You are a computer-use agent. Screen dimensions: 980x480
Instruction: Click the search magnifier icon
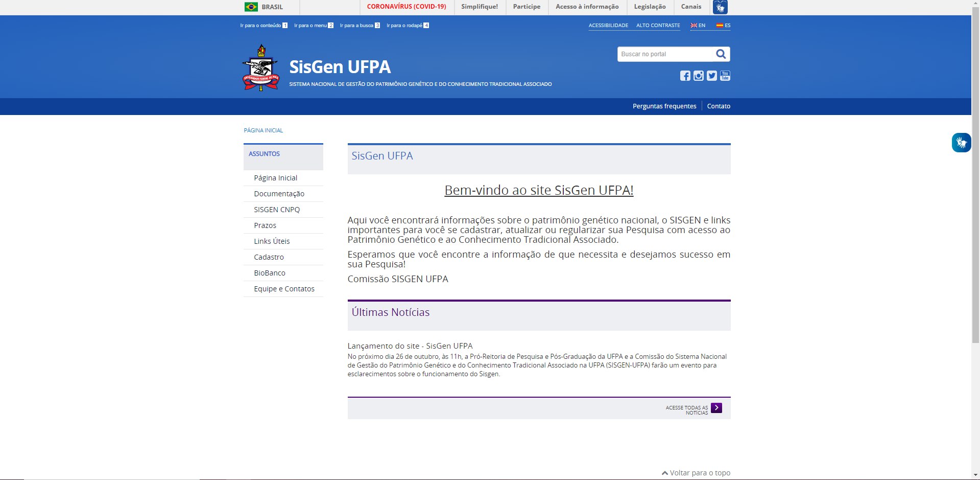[721, 54]
